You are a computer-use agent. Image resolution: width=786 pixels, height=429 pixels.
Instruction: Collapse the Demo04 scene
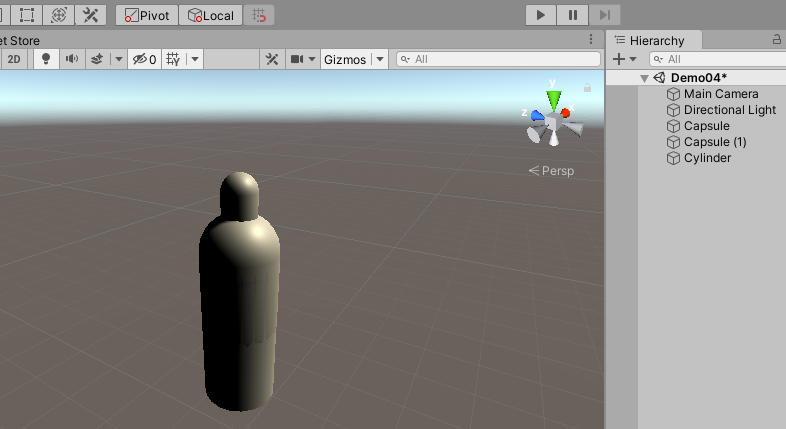point(645,78)
